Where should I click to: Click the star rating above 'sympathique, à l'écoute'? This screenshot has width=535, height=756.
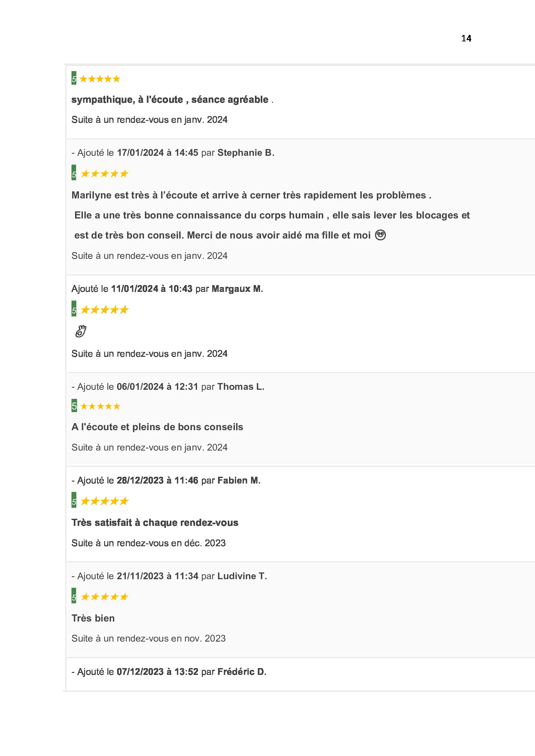coord(100,79)
